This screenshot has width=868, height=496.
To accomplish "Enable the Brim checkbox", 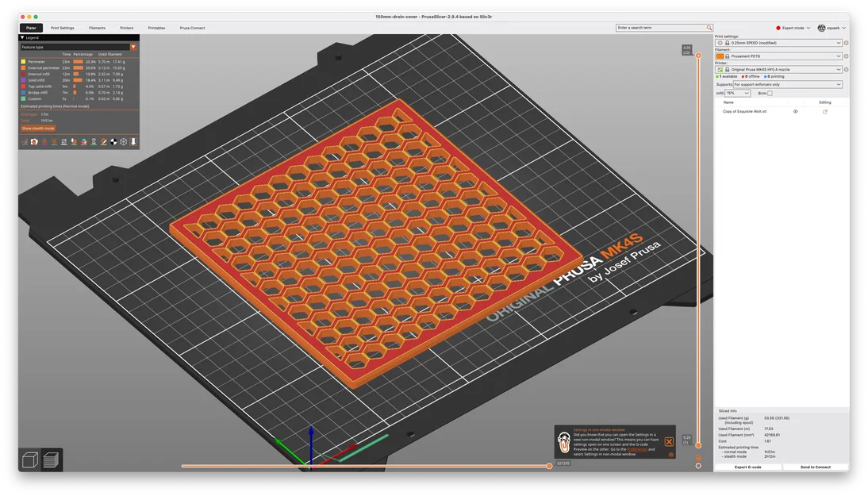I will point(770,93).
